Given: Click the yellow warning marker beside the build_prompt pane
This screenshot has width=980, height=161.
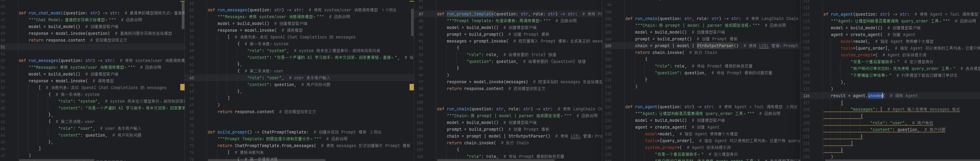Looking at the screenshot, I should (x=412, y=87).
